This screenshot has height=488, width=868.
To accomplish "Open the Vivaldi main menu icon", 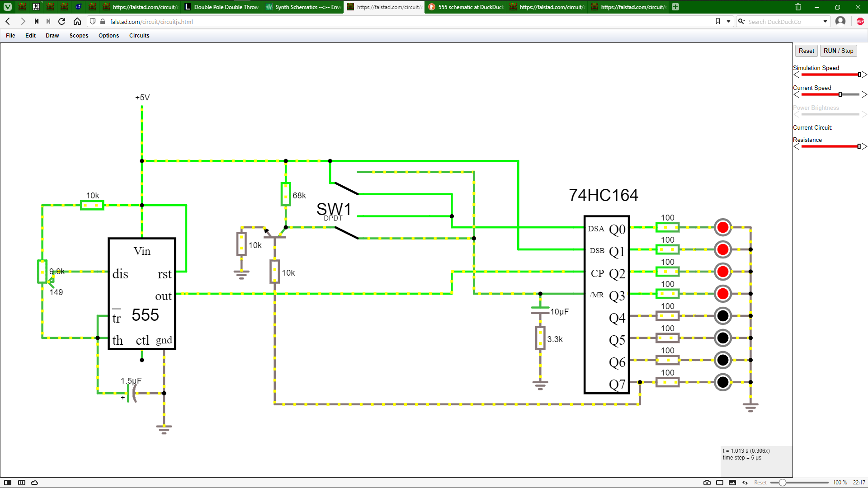I will (x=8, y=7).
